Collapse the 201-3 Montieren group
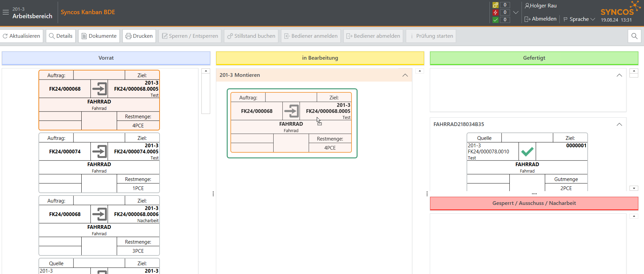Screen dimensions: 644x274 click(405, 75)
